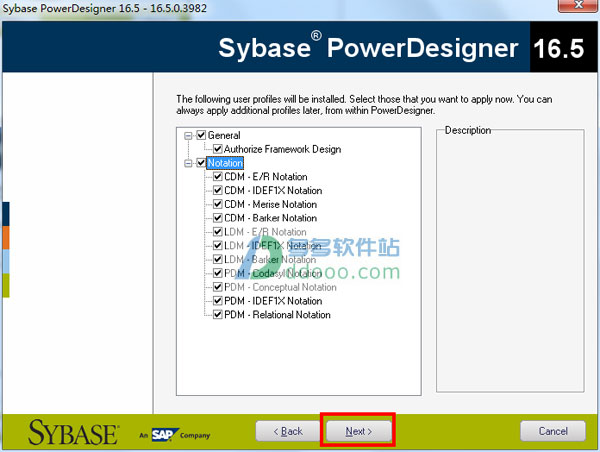
Task: Collapse the Notation tree node
Action: 188,163
